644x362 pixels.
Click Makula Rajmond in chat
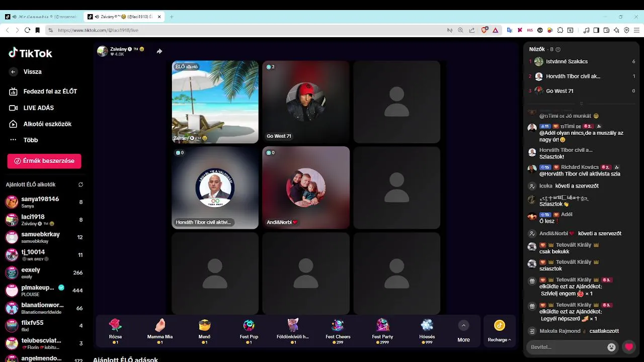pyautogui.click(x=559, y=331)
